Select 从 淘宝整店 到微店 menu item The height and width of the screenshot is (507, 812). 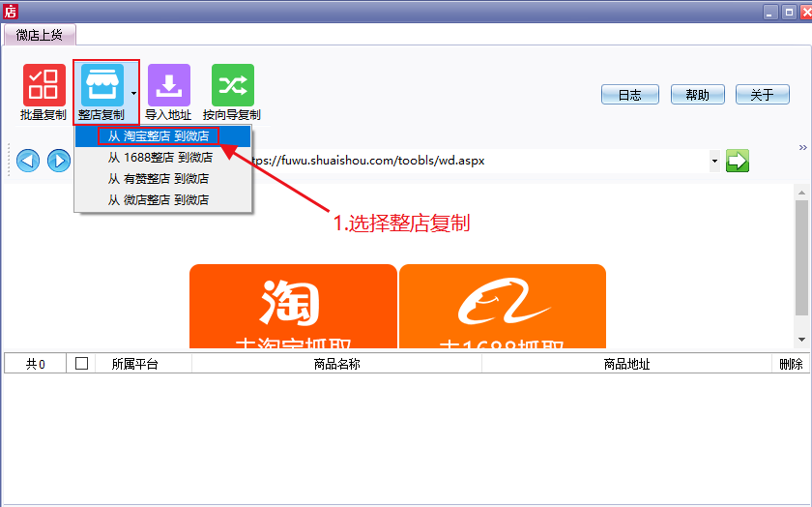(162, 136)
